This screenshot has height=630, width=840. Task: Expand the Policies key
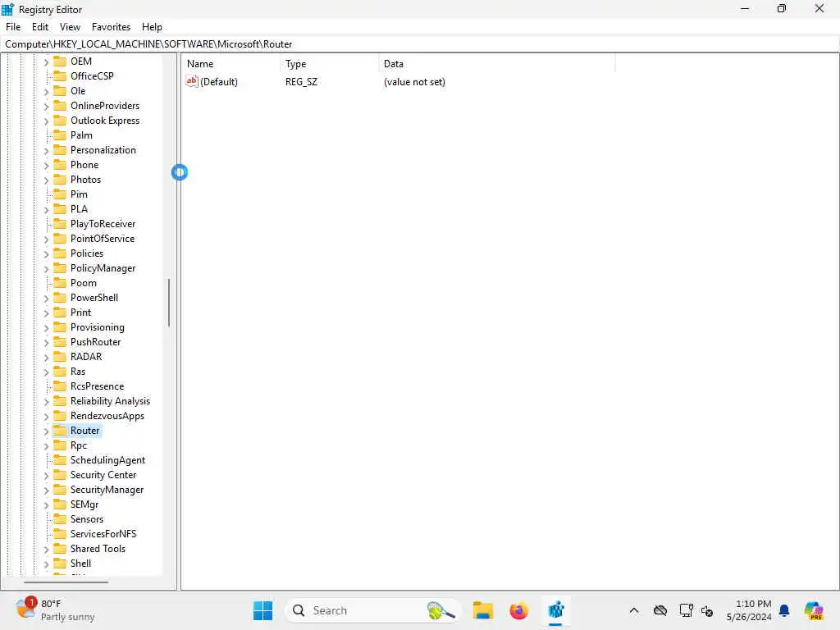[x=46, y=254]
